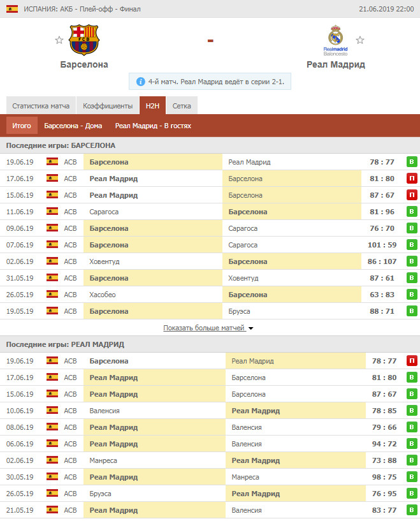Toggle favorite star next to Барселона logo
Screen dimensions: 420x521
click(x=59, y=40)
